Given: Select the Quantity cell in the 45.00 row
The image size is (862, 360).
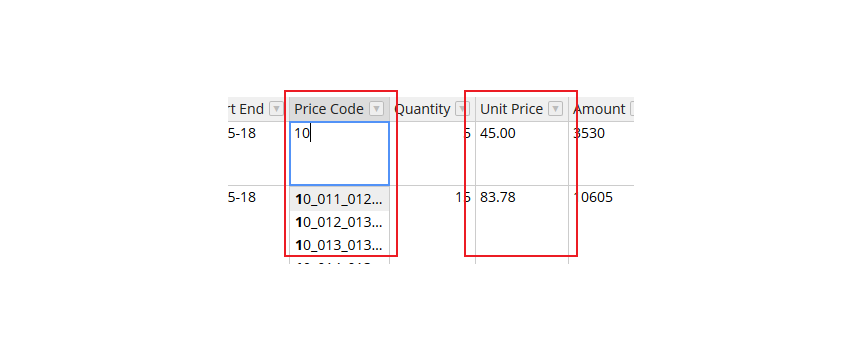Looking at the screenshot, I should pyautogui.click(x=432, y=153).
